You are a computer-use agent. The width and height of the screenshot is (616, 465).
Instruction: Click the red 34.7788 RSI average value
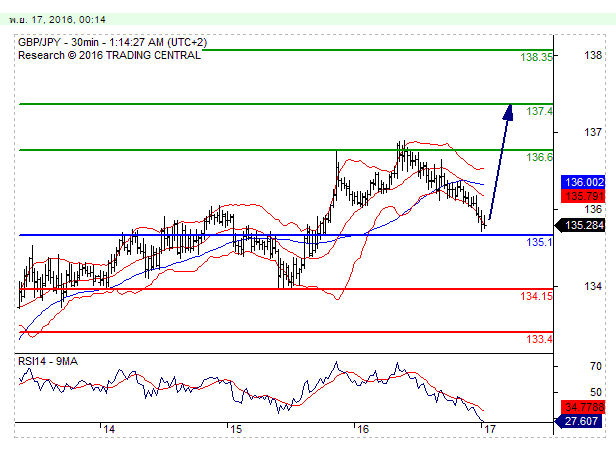pos(583,407)
